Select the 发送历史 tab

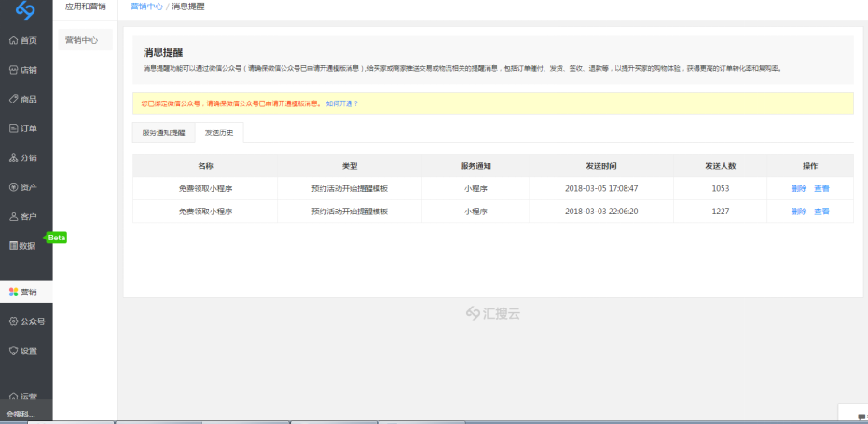[x=219, y=132]
